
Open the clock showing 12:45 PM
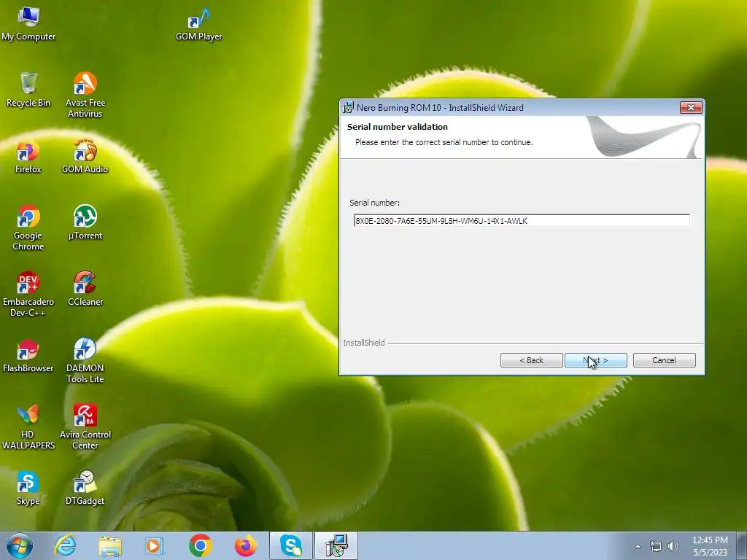point(710,546)
